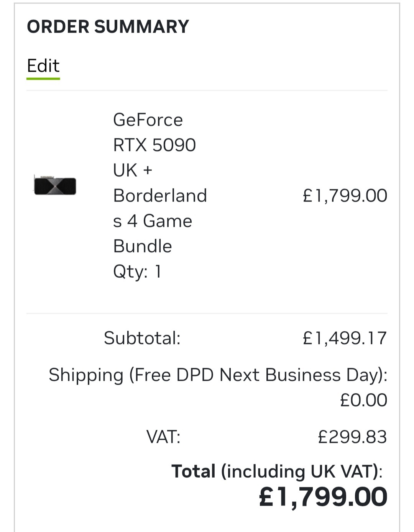
Task: Click the VAT label
Action: point(163,437)
